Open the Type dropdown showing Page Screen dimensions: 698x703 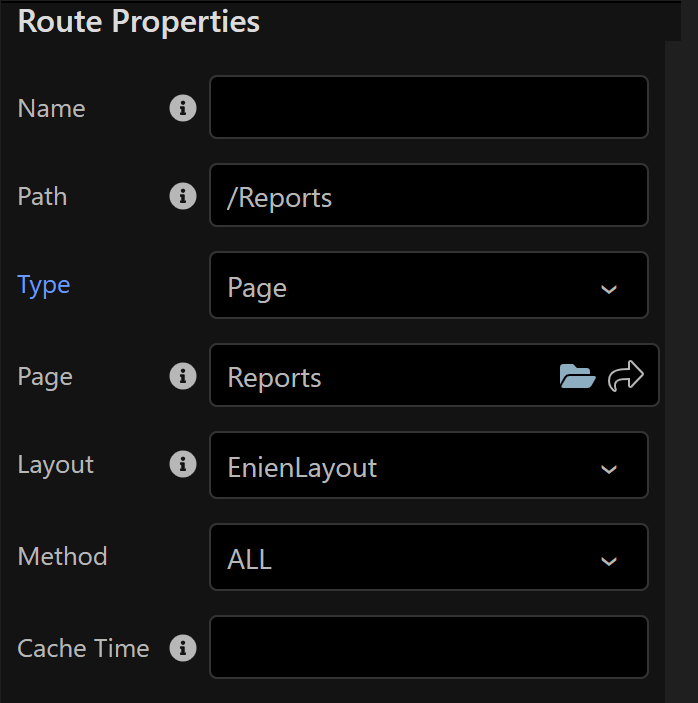428,288
